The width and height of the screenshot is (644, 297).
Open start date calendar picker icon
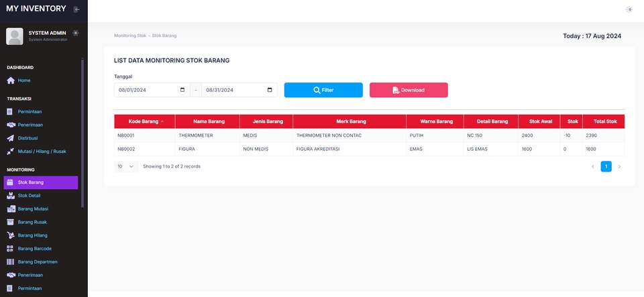pos(182,90)
